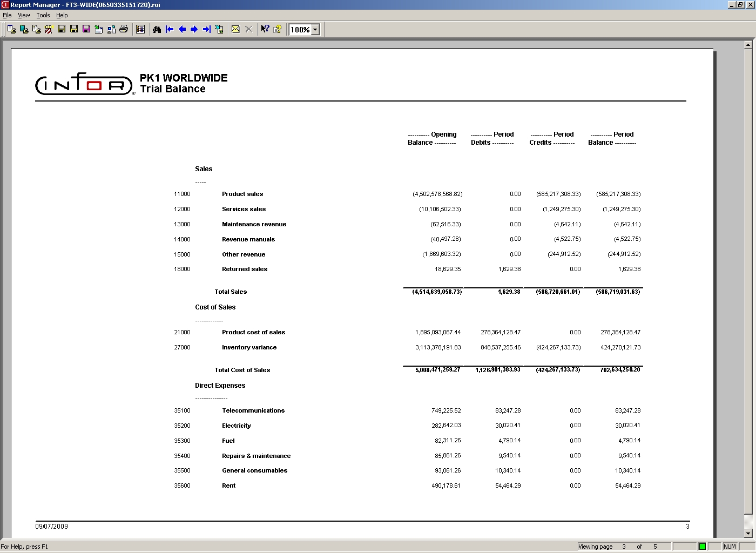Click the green status indicator in status bar
This screenshot has height=553, width=756.
click(702, 547)
